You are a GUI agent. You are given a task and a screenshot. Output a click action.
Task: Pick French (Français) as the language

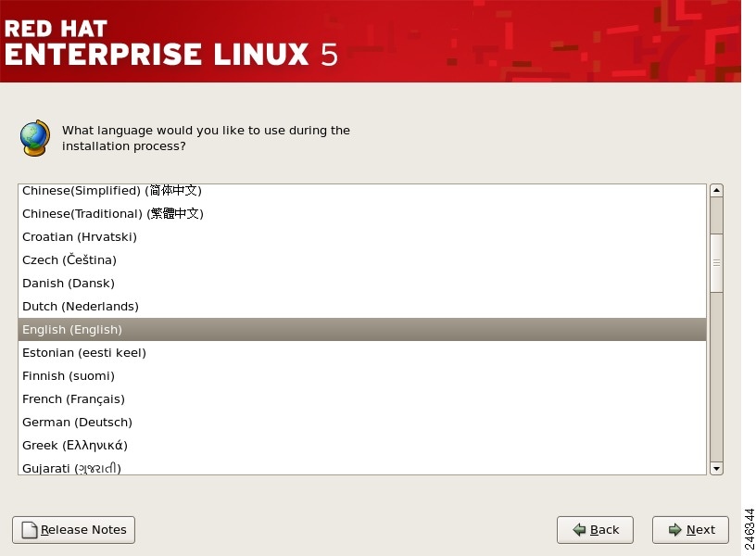coord(73,399)
